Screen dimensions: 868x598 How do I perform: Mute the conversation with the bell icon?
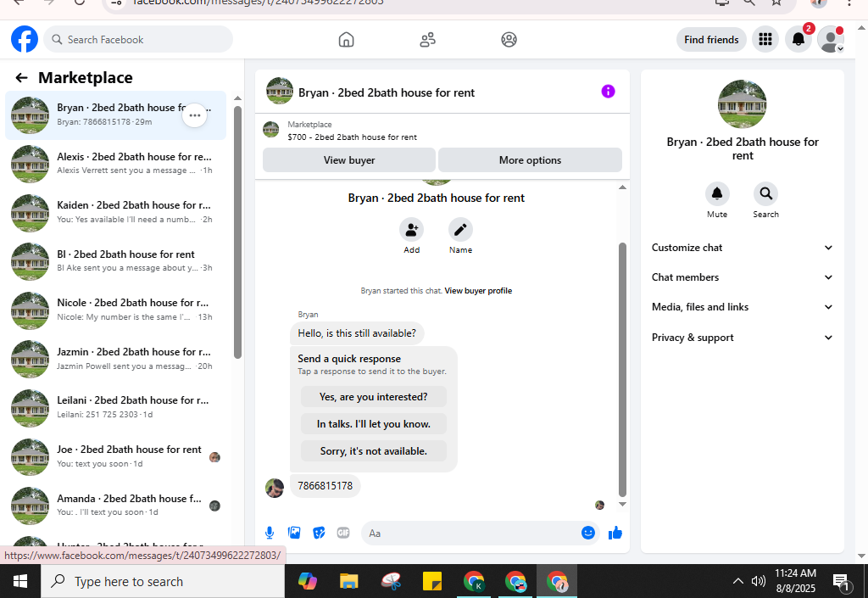click(717, 193)
